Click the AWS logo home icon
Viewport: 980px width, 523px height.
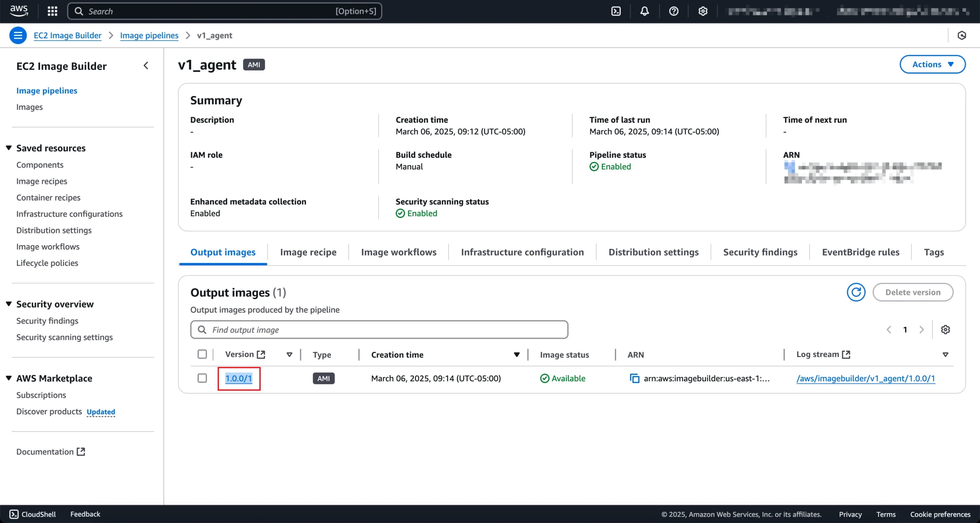(19, 11)
